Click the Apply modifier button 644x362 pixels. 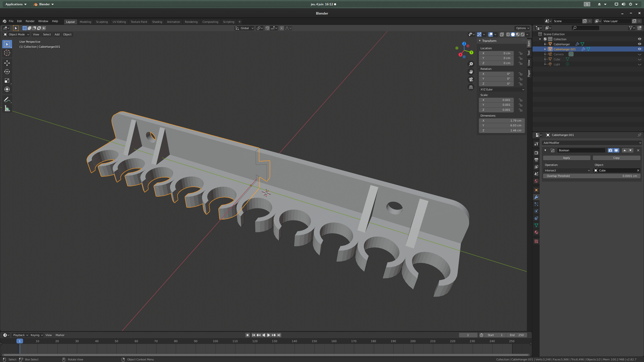point(566,158)
